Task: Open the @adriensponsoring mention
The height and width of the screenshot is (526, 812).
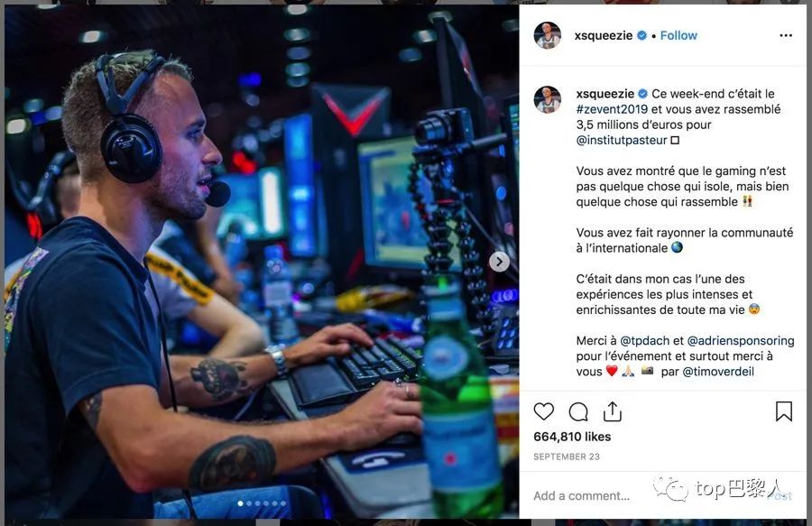Action: click(x=741, y=341)
